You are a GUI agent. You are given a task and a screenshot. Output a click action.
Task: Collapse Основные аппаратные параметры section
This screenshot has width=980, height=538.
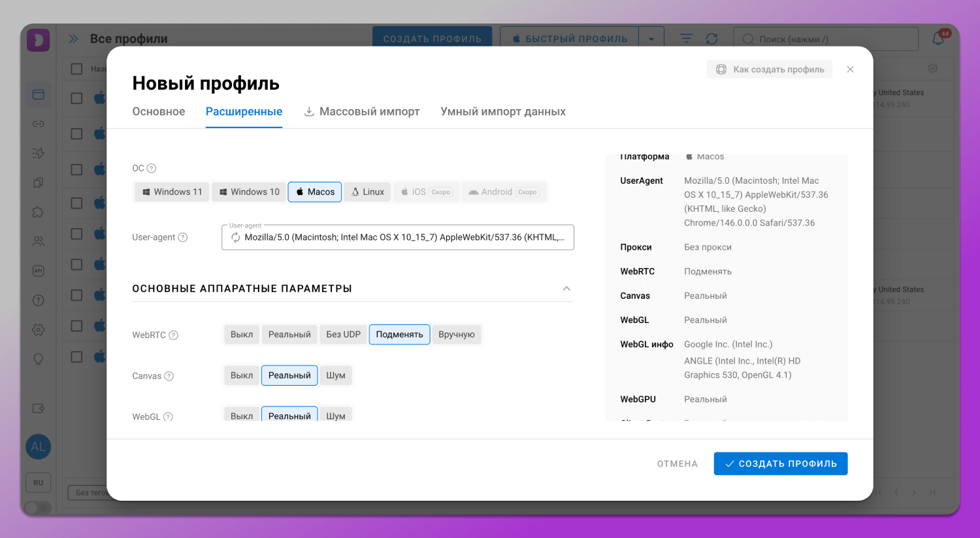[x=566, y=289]
